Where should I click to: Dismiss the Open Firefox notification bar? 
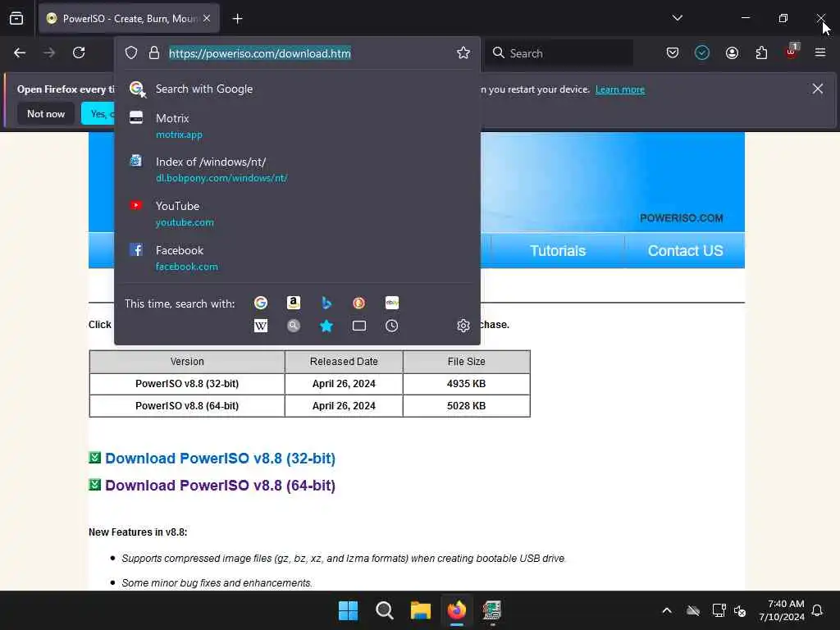818,89
